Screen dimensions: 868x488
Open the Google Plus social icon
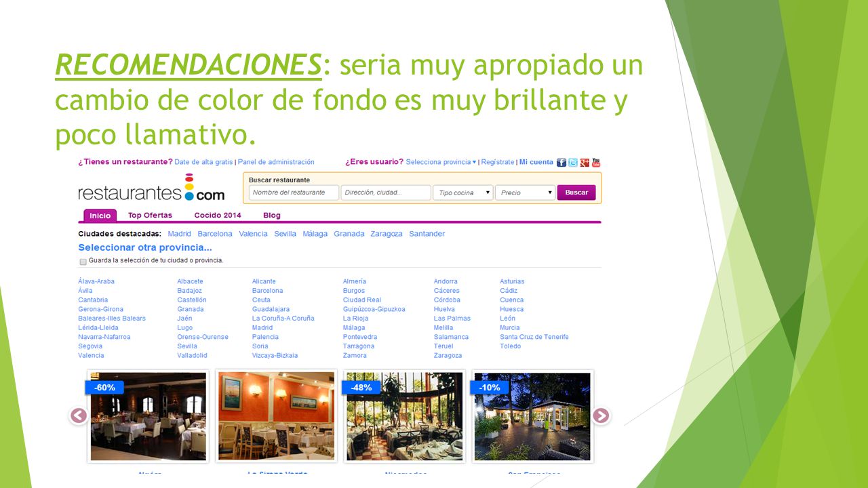click(x=585, y=163)
